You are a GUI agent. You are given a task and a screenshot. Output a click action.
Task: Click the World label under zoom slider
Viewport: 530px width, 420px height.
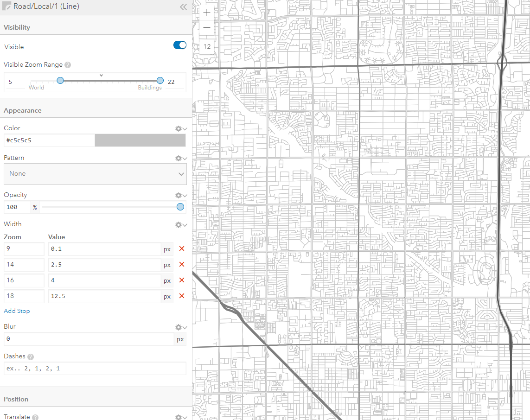(x=36, y=88)
